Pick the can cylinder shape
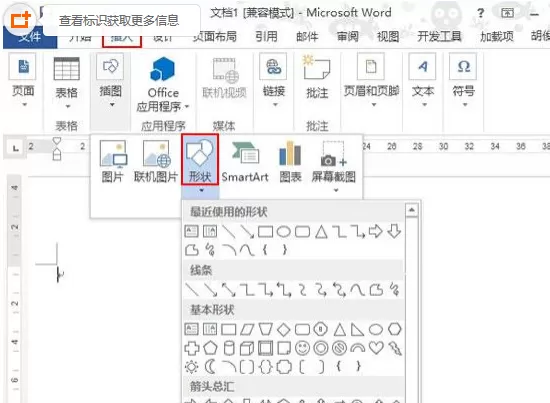 pyautogui.click(x=229, y=348)
